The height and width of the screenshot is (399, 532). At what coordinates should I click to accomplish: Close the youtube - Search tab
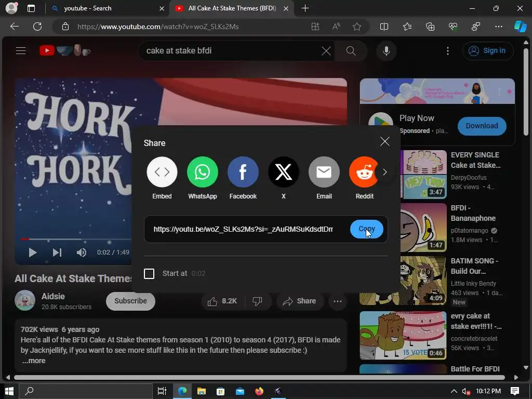coord(162,8)
